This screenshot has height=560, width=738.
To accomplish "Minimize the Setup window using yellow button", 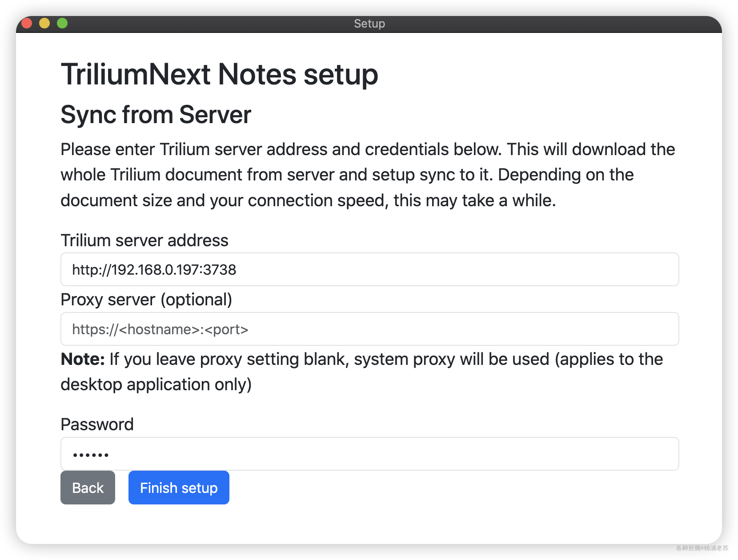I will pyautogui.click(x=44, y=23).
